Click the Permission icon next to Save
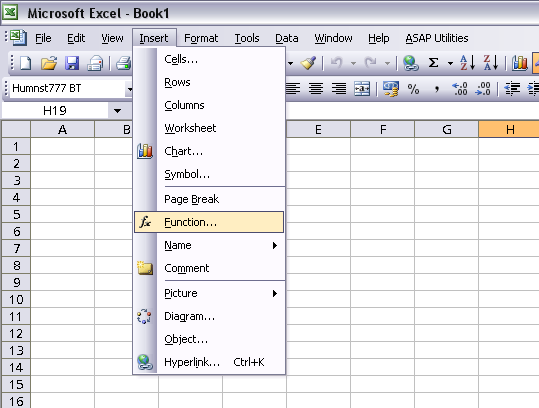The image size is (539, 408). tap(95, 63)
